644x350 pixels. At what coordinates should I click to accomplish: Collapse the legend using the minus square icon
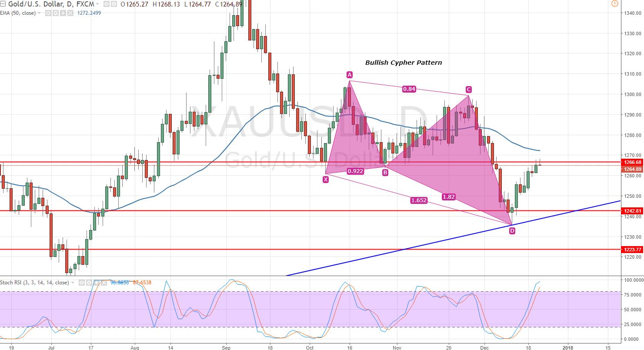pos(3,4)
